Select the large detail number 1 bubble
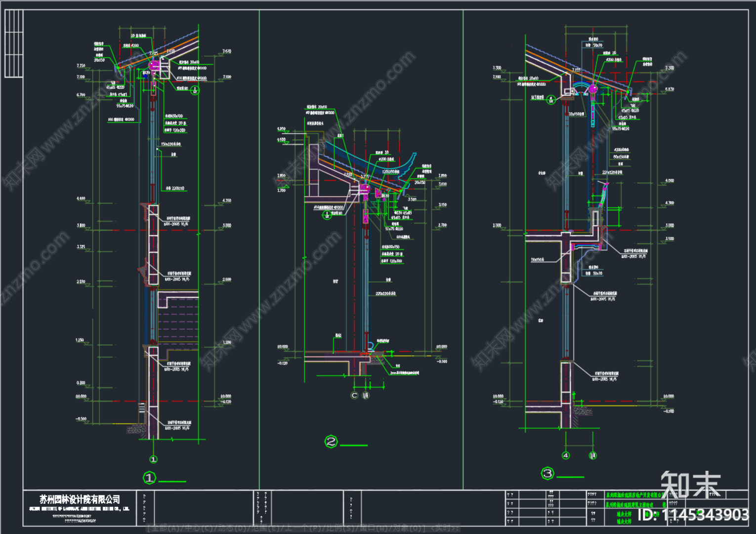Viewport: 756px width, 534px height. pyautogui.click(x=149, y=478)
